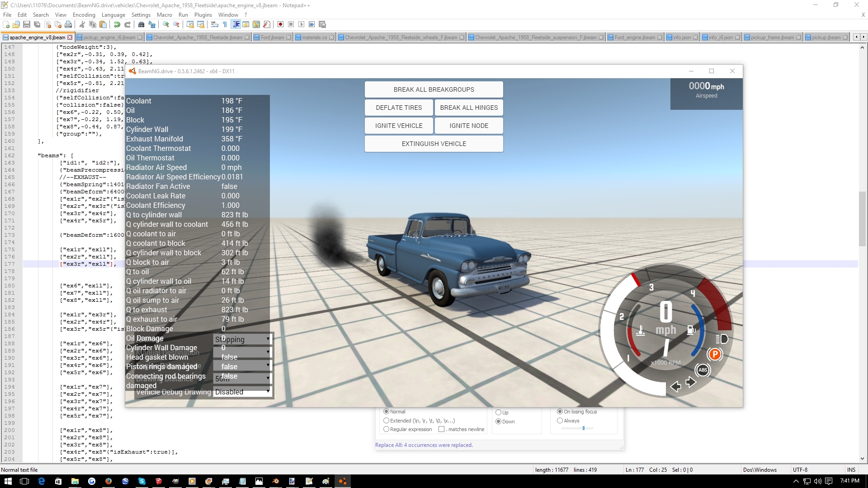This screenshot has height=488, width=868.
Task: Switch to the Ford.jbeam tab
Action: (272, 38)
